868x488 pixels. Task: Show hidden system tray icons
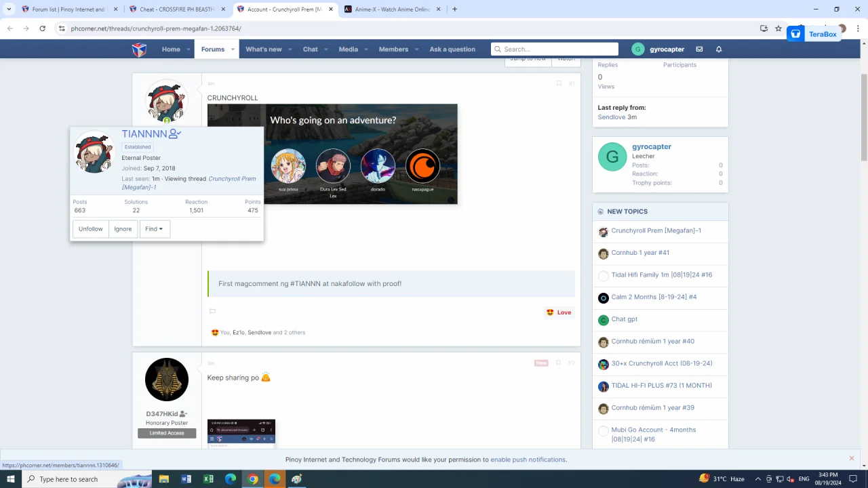click(x=758, y=479)
